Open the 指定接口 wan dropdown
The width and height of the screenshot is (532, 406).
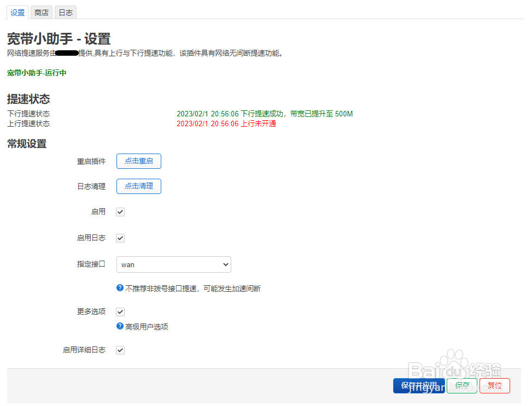tap(174, 264)
